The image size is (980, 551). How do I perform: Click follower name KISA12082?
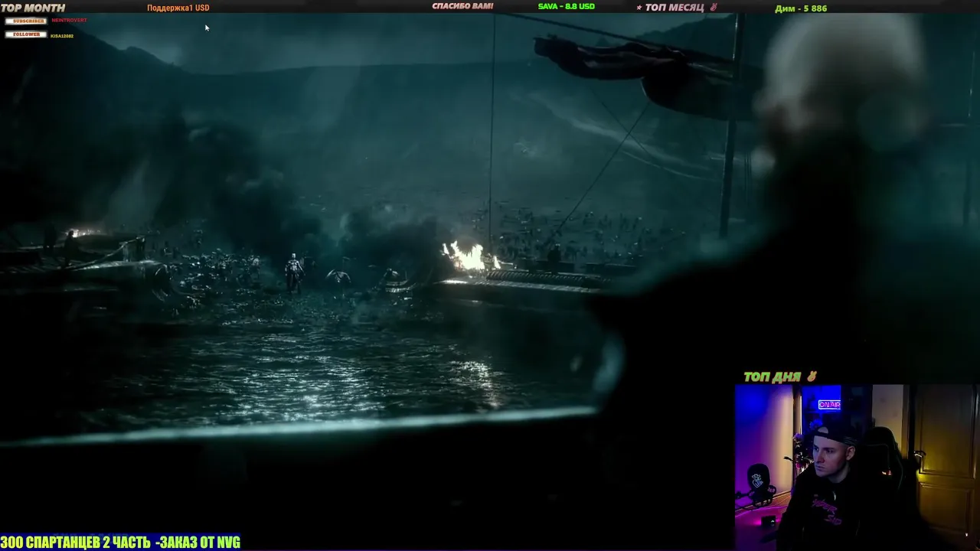[x=62, y=36]
